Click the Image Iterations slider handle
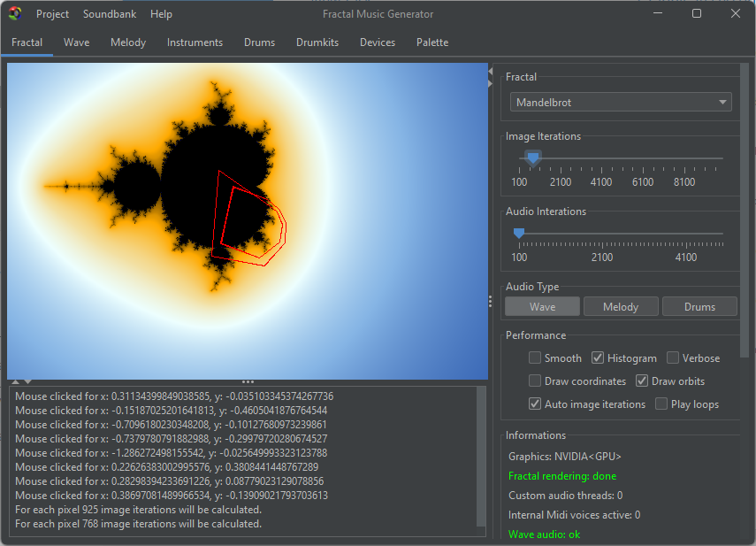This screenshot has height=546, width=756. 533,158
